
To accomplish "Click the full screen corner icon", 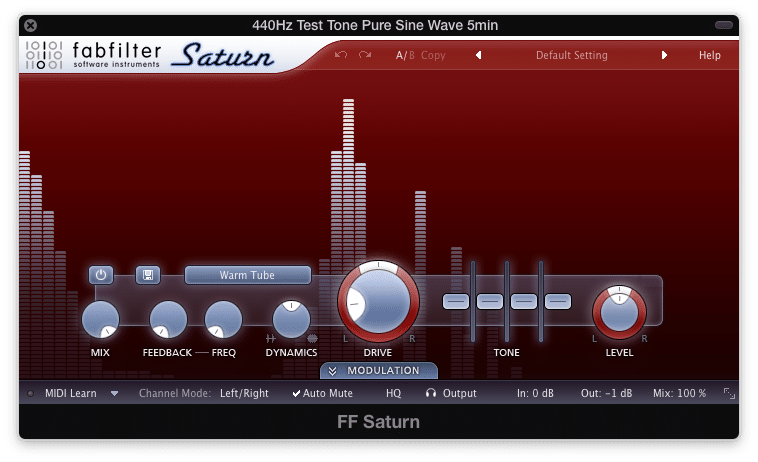I will [x=729, y=393].
